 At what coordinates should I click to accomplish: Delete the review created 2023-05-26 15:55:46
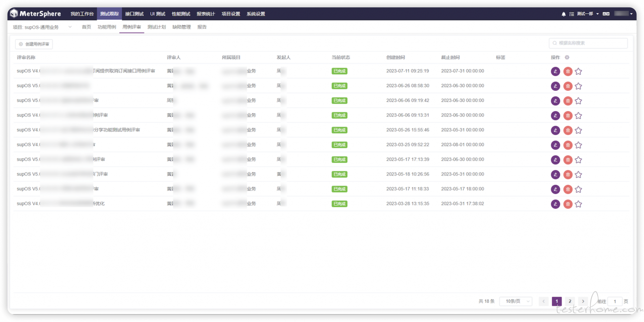click(568, 130)
